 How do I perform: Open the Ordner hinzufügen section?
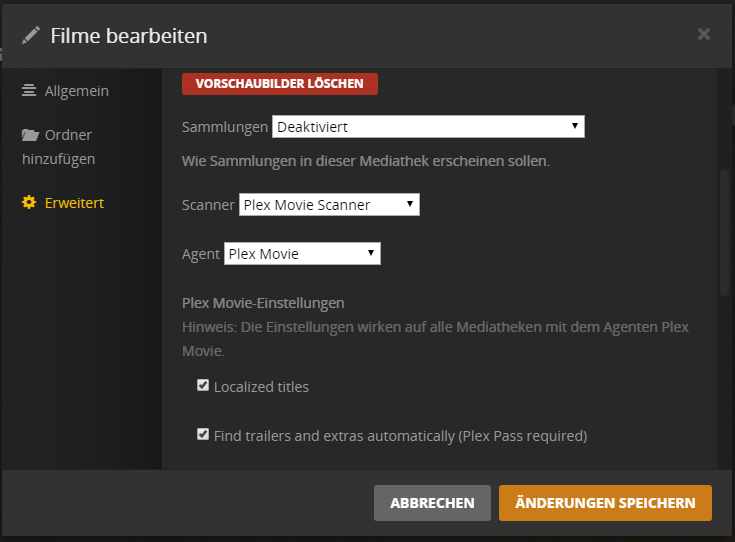point(59,147)
